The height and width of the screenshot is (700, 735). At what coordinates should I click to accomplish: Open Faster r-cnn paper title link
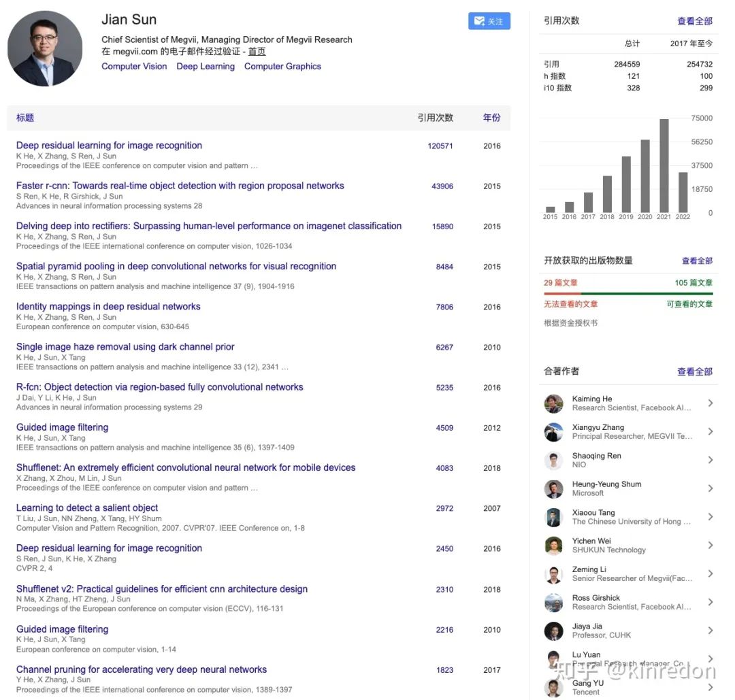click(x=180, y=186)
